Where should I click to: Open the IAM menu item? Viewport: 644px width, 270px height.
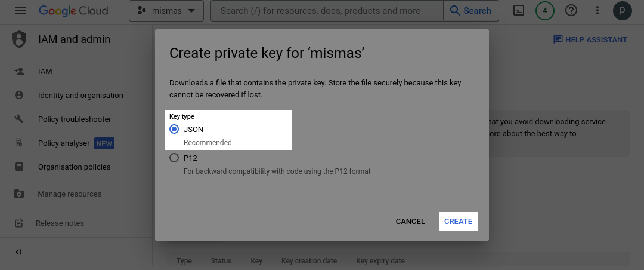(x=45, y=71)
